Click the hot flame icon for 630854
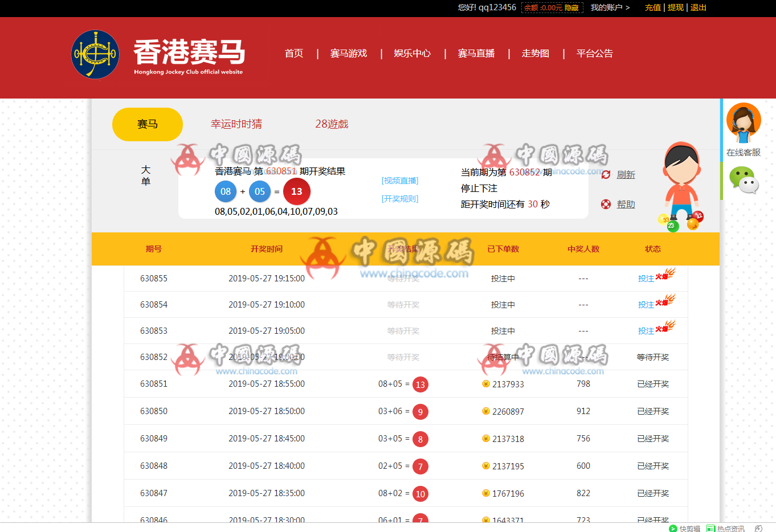Screen dimensions: 776x532 (x=665, y=300)
